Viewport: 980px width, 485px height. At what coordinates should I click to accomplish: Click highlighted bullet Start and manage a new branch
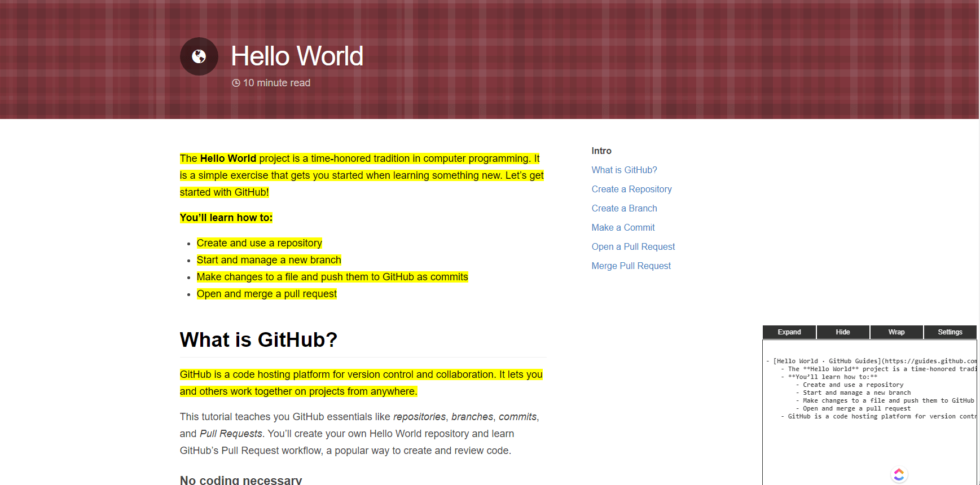click(x=269, y=260)
